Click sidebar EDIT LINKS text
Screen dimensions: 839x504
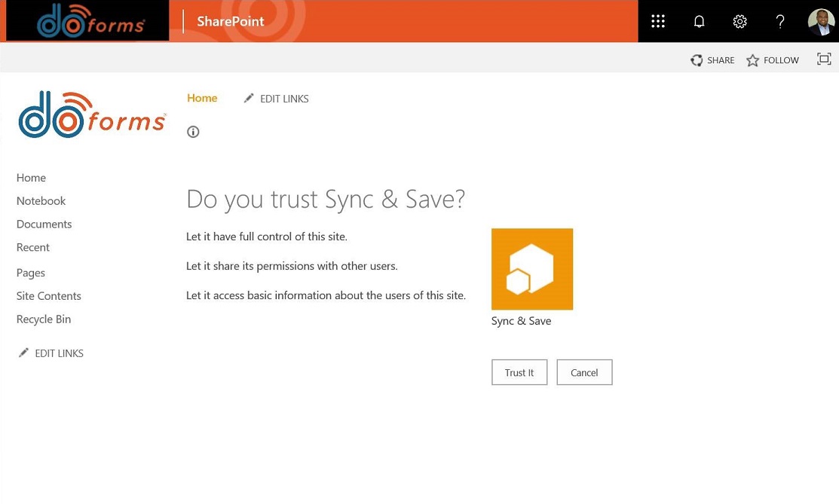(59, 353)
